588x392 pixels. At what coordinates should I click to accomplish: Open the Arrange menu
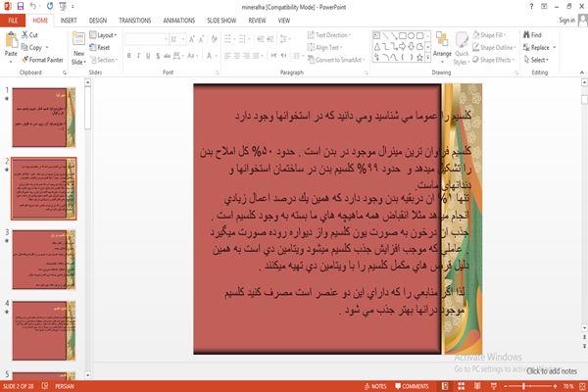tap(442, 45)
